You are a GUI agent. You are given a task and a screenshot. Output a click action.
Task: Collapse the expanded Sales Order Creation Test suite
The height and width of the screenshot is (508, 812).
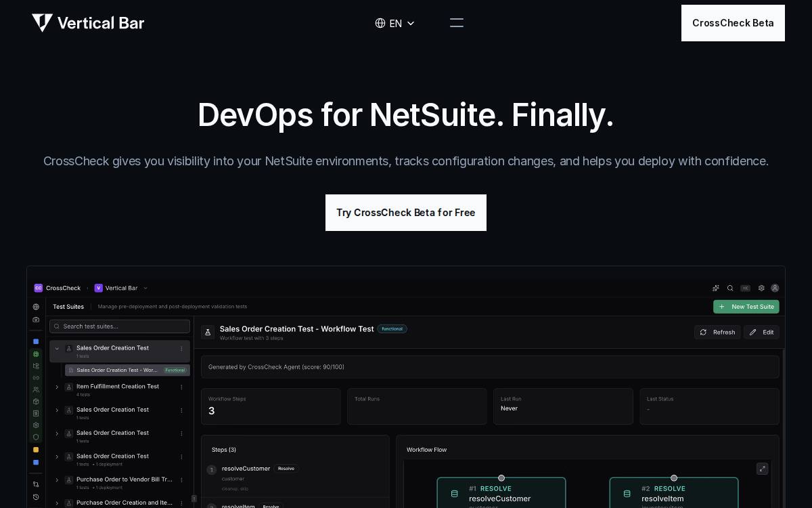(57, 349)
